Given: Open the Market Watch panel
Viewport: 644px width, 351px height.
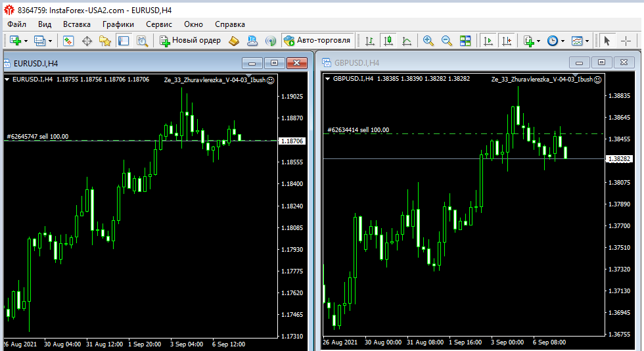Looking at the screenshot, I should (68, 41).
